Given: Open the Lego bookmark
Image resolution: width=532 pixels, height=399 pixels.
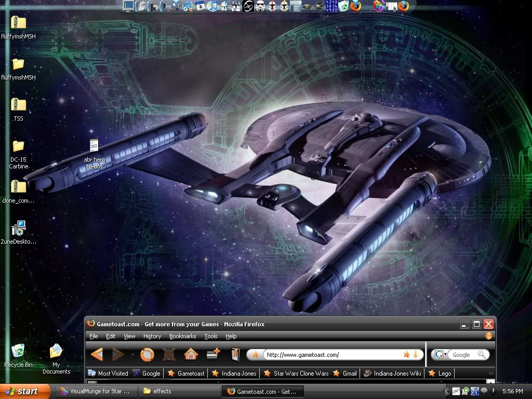Looking at the screenshot, I should (x=440, y=373).
